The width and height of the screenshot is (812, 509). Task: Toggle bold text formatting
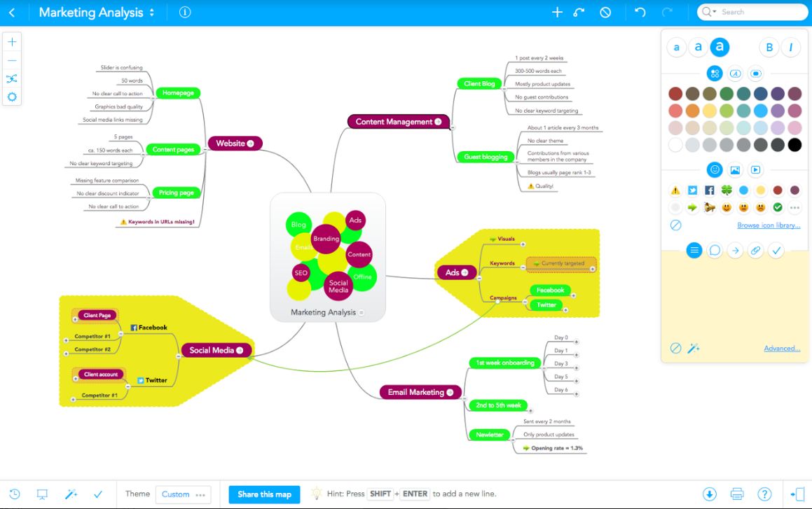(x=769, y=48)
